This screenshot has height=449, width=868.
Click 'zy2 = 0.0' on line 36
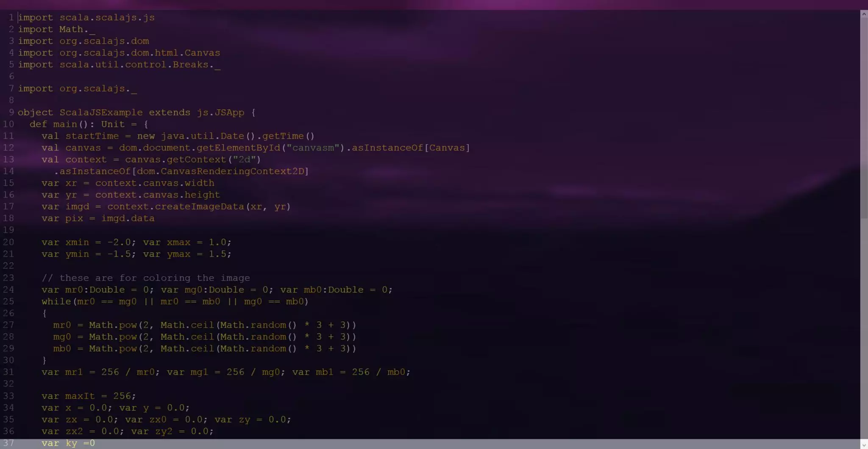click(181, 431)
